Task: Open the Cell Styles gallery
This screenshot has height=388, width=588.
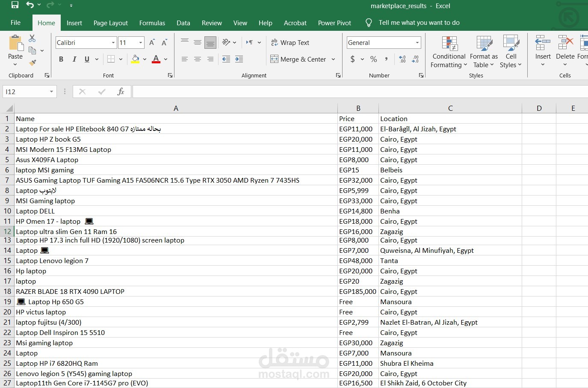Action: 511,52
